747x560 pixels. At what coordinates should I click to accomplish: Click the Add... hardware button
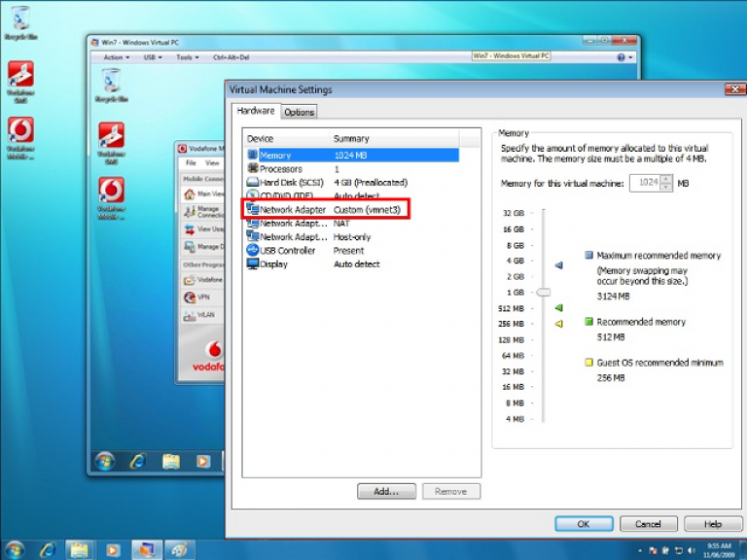pyautogui.click(x=386, y=492)
